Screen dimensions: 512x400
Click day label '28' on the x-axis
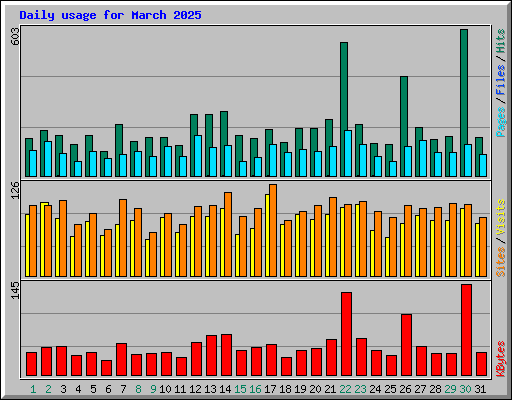click(x=435, y=389)
